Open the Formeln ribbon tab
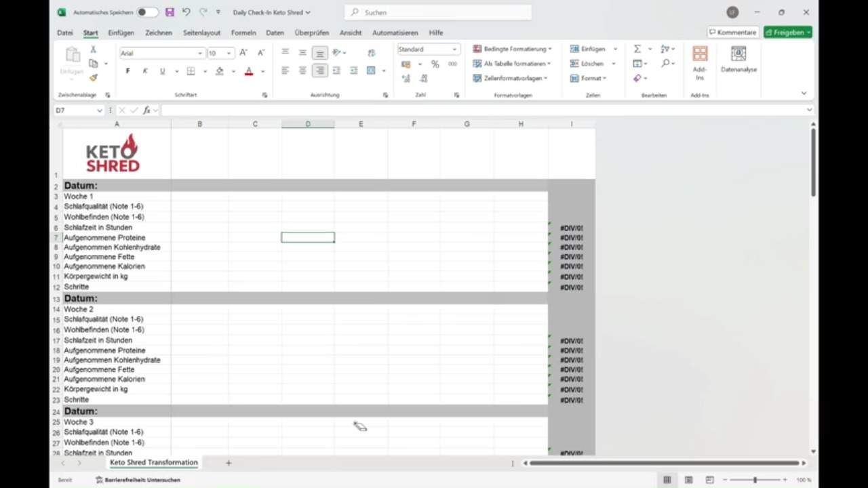The height and width of the screenshot is (488, 868). coord(243,33)
